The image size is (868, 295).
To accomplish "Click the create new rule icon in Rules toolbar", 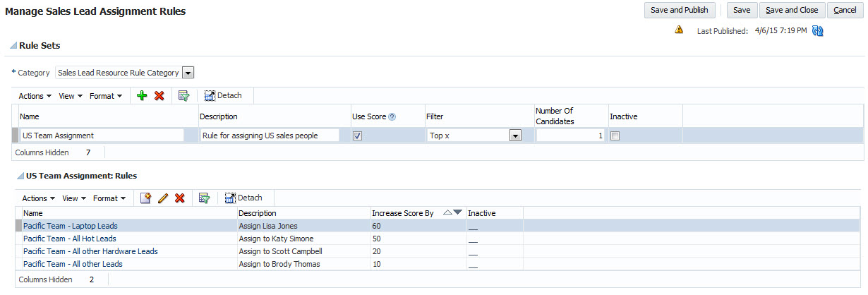I will 145,198.
